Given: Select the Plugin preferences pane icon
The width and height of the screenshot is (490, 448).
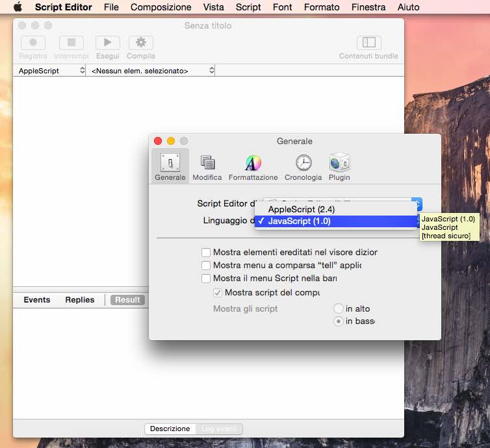Looking at the screenshot, I should (x=339, y=166).
